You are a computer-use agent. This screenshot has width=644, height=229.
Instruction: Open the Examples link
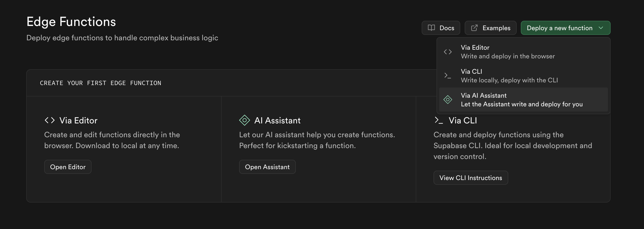click(x=490, y=28)
